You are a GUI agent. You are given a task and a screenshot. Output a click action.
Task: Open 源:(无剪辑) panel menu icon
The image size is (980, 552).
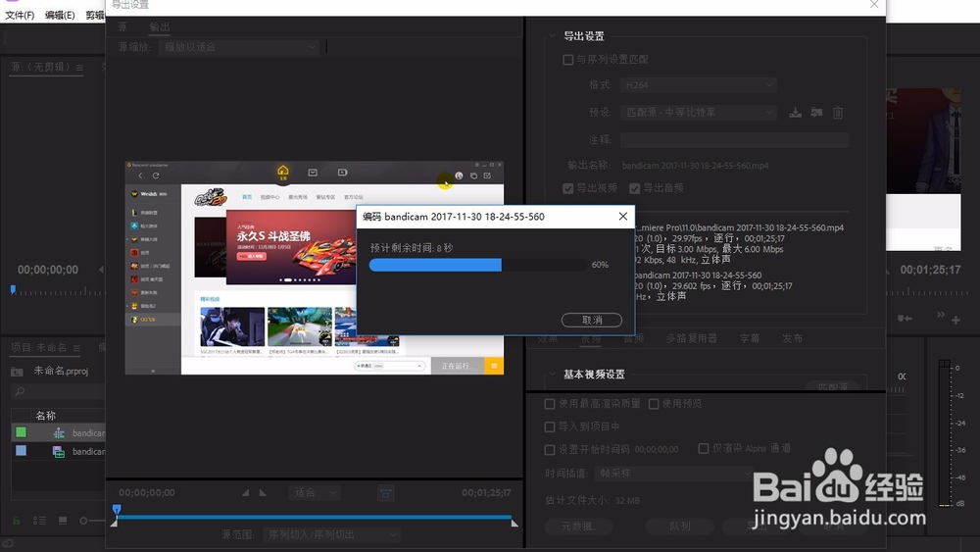point(79,68)
